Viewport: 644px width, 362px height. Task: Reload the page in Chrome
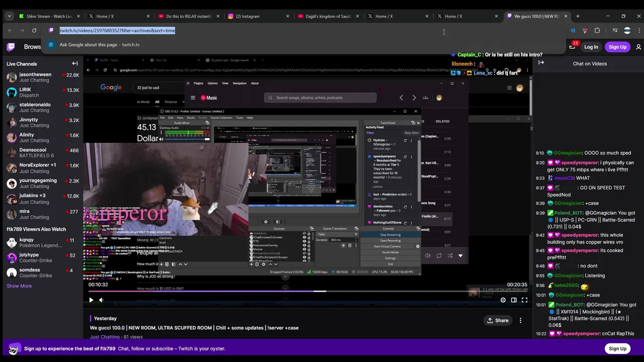click(34, 31)
